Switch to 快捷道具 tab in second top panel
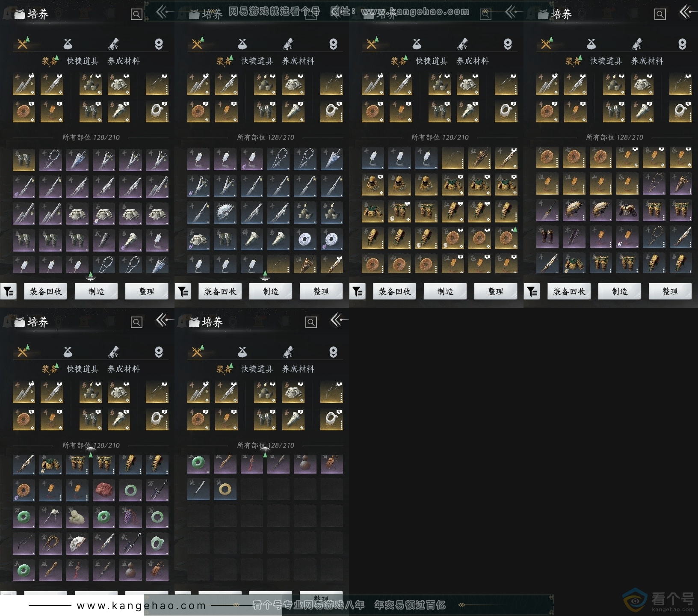Image resolution: width=698 pixels, height=616 pixels. [x=257, y=61]
